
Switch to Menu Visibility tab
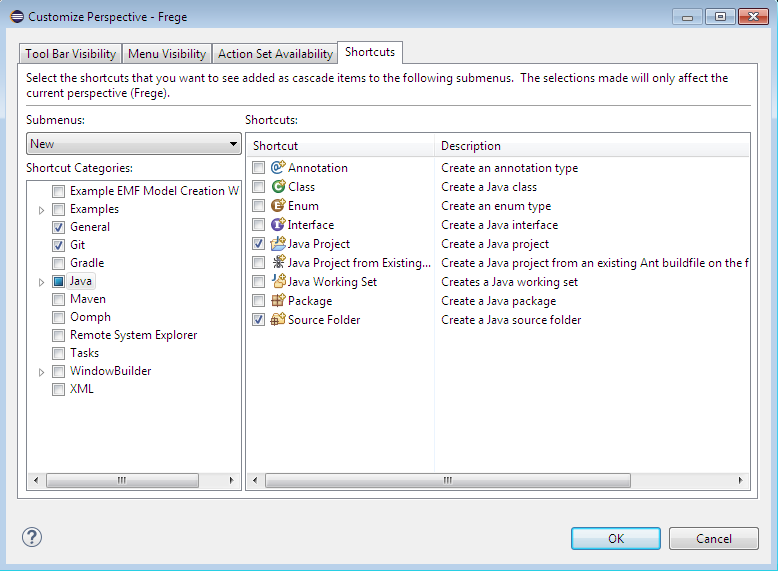167,54
